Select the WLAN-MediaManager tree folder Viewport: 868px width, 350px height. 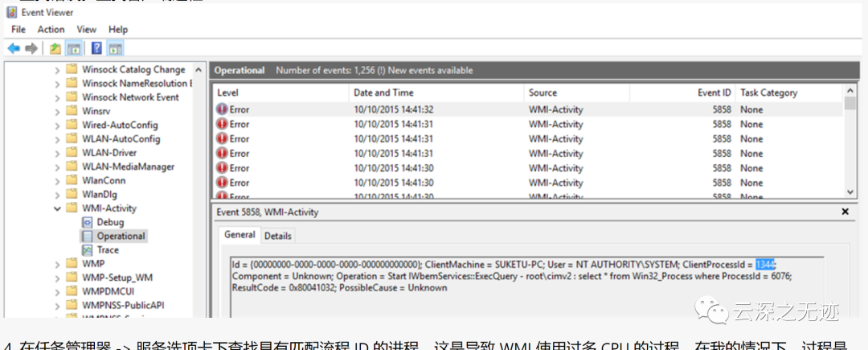click(x=128, y=167)
